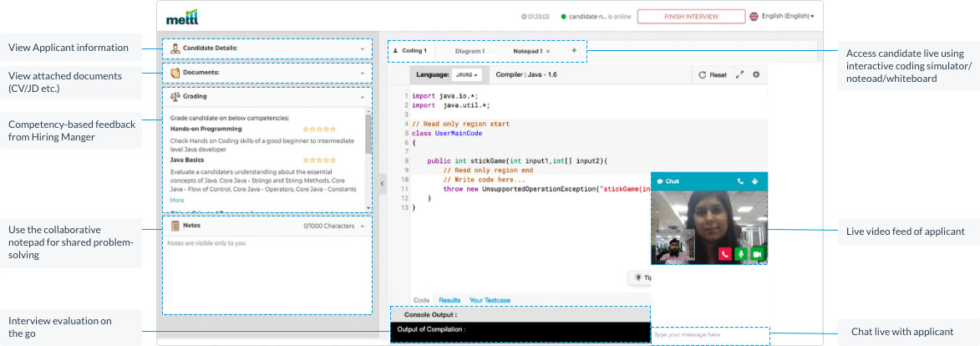This screenshot has width=980, height=346.
Task: Collapse the left panel with arrow handle
Action: 382,182
